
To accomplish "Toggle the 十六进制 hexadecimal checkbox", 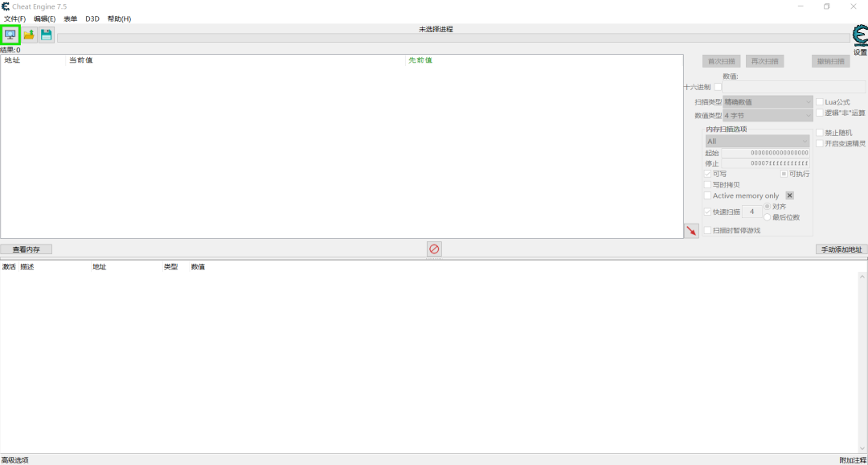I will tap(718, 87).
